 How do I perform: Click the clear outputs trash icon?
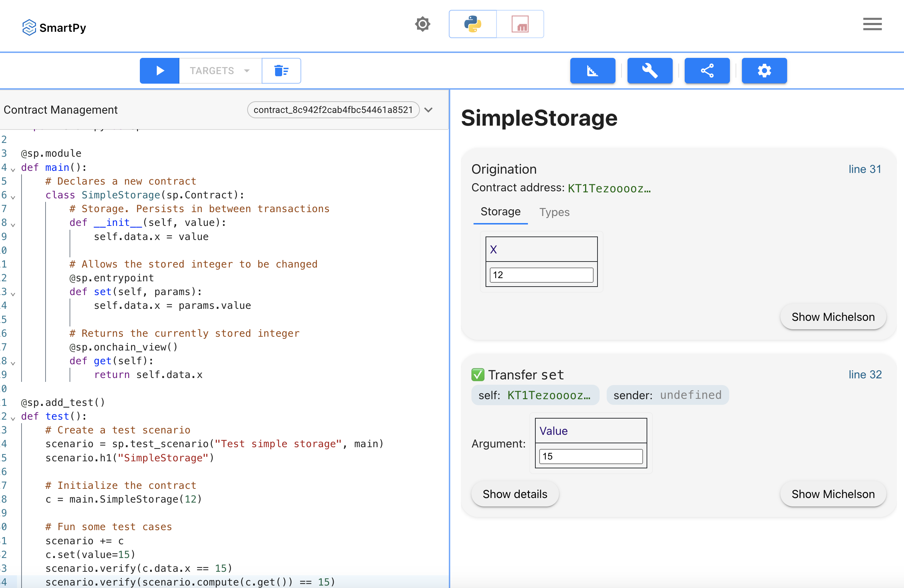(281, 71)
